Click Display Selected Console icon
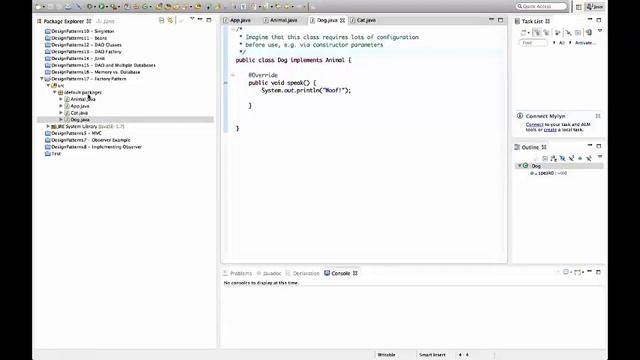This screenshot has height=360, width=640. 567,272
